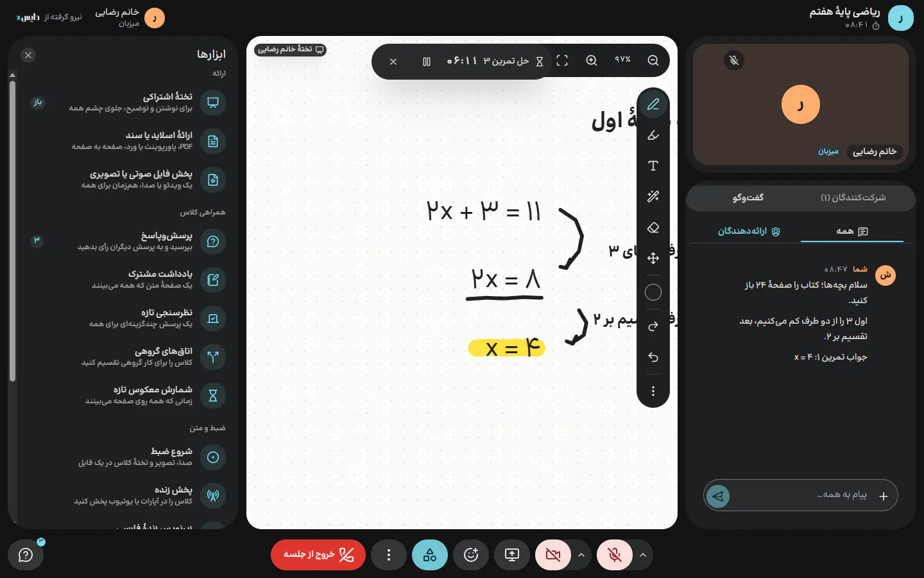924x578 pixels.
Task: Click the host video tile avatar
Action: click(x=801, y=104)
